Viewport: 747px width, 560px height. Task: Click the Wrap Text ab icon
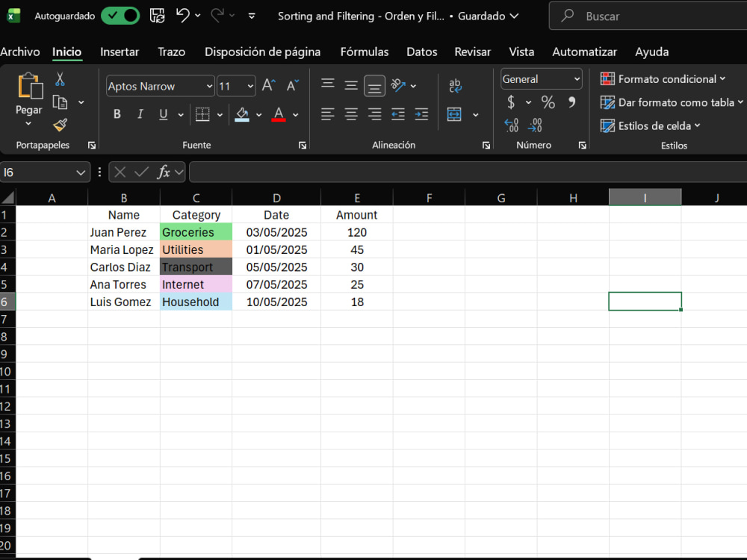click(455, 86)
